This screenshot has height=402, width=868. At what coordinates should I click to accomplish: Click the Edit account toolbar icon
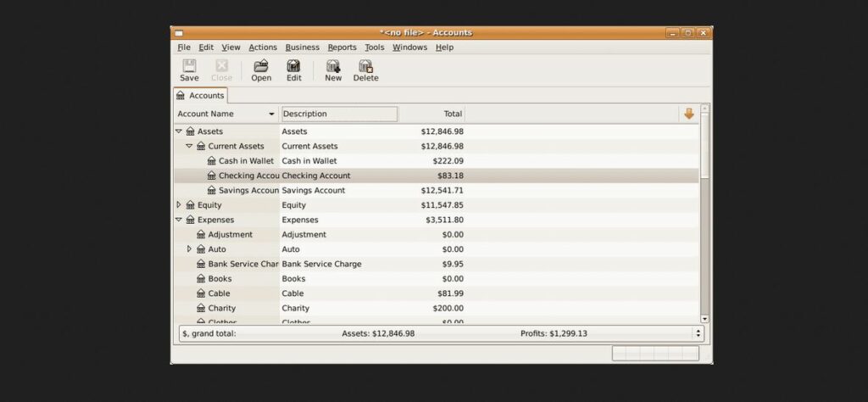click(x=293, y=66)
